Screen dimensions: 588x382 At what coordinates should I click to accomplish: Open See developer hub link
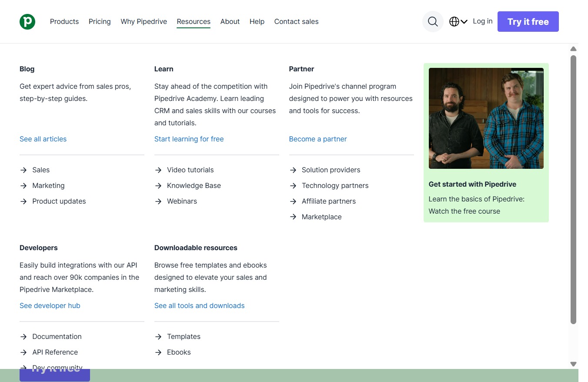coord(50,306)
